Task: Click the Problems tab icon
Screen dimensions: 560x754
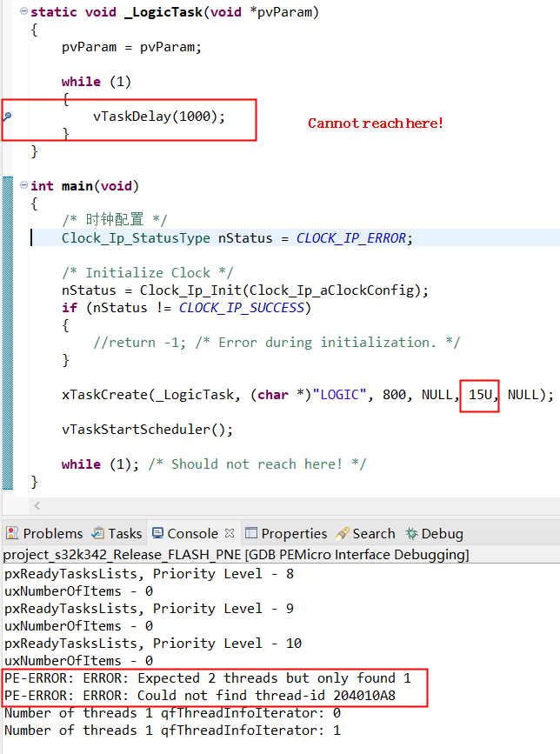Action: point(12,533)
